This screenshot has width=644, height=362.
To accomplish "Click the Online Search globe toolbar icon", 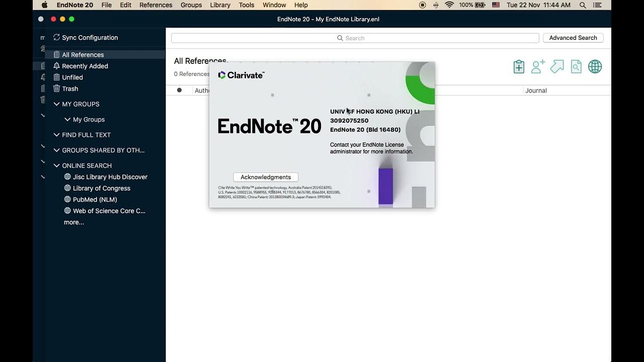I will tap(595, 66).
